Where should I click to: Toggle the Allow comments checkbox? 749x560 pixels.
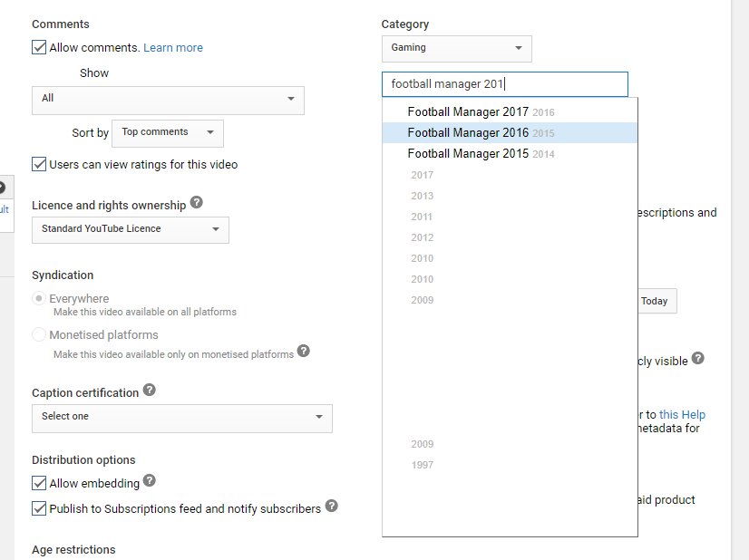(39, 47)
